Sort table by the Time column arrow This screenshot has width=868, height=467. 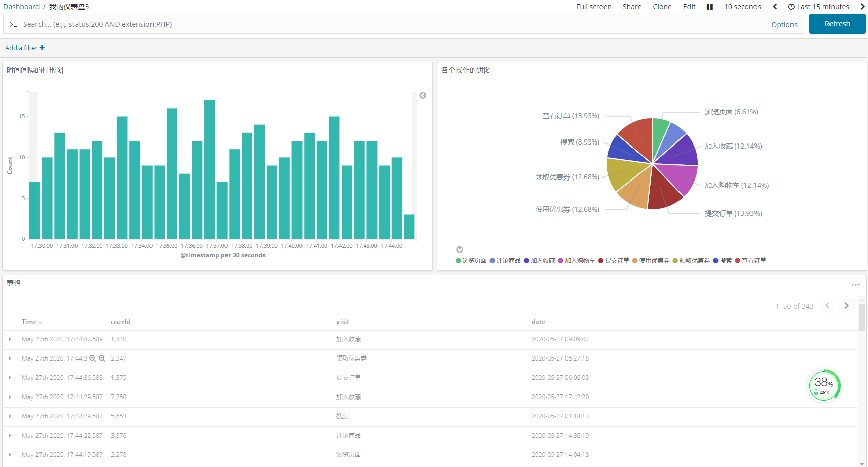[40, 322]
